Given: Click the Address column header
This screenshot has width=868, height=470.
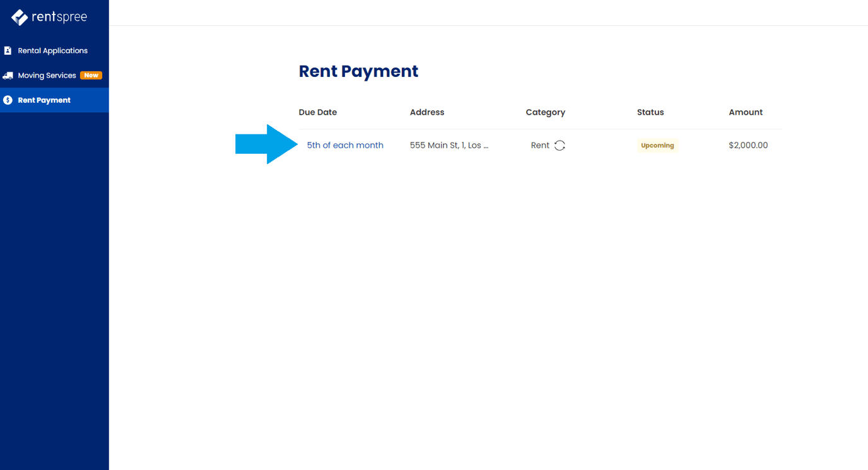Looking at the screenshot, I should [426, 112].
